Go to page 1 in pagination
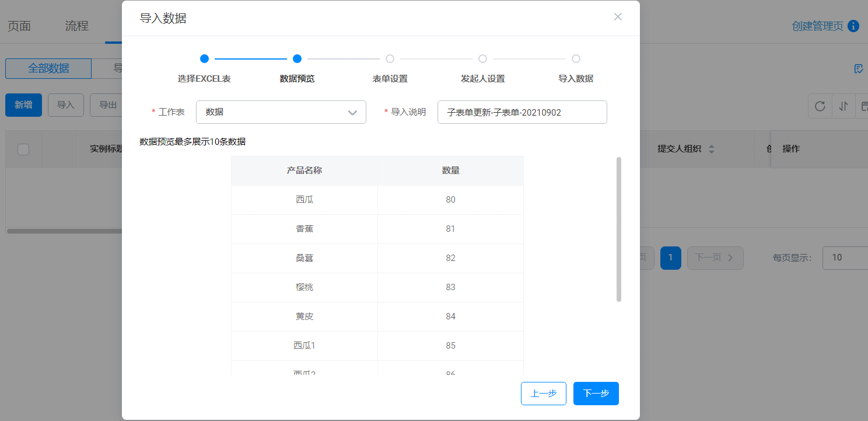Viewport: 868px width, 421px height. click(671, 258)
